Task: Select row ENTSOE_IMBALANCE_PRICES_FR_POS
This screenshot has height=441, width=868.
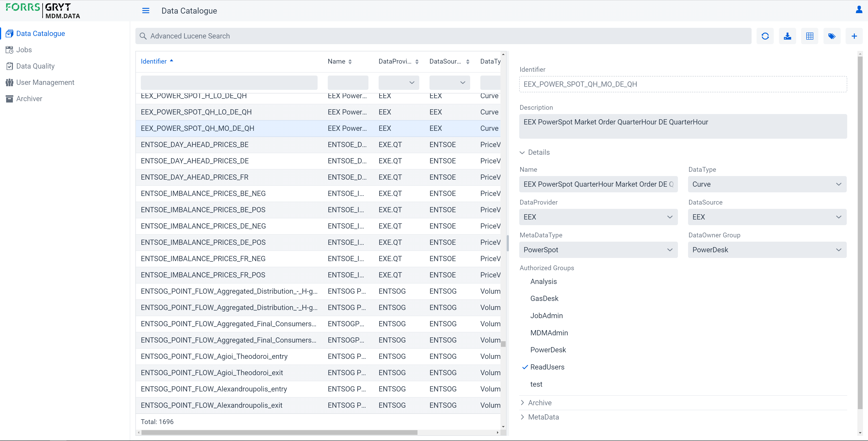Action: click(318, 275)
